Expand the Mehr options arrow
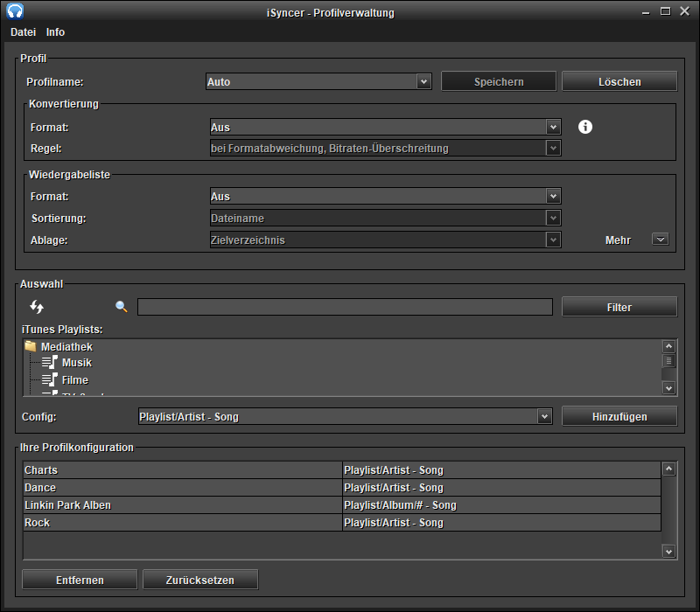Viewport: 700px width, 612px height. pos(661,240)
